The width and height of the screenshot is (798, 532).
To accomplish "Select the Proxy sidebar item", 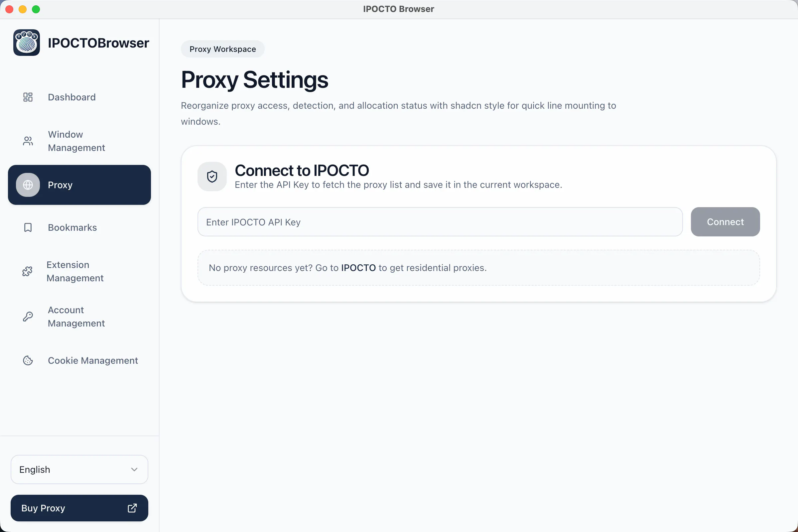I will point(79,185).
